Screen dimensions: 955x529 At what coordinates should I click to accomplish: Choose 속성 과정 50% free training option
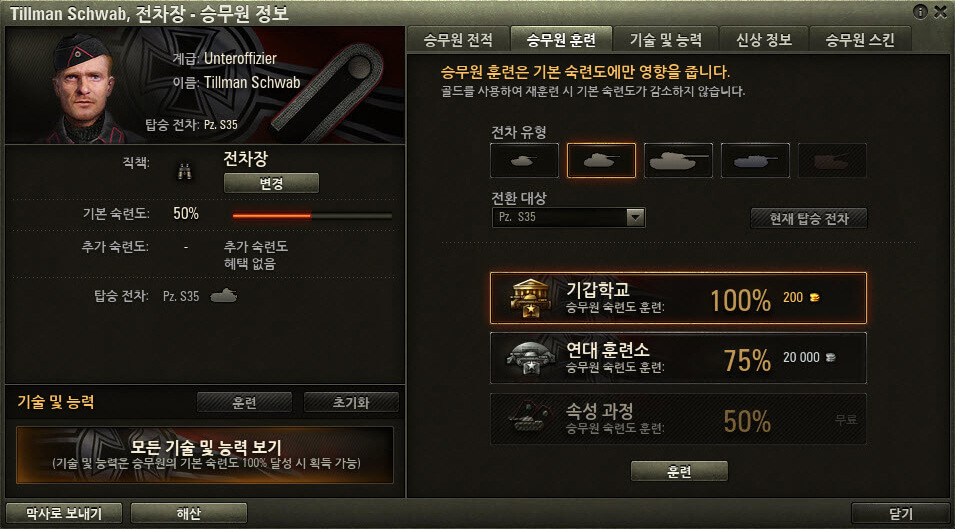tap(678, 419)
